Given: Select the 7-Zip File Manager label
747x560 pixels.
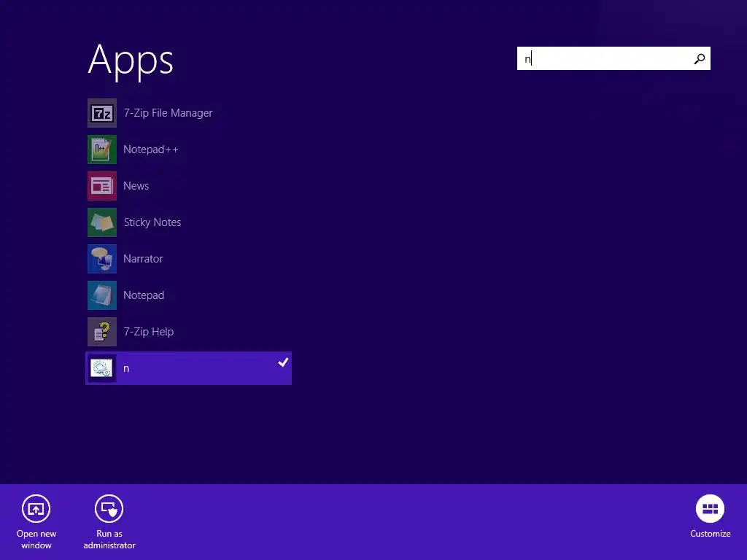Looking at the screenshot, I should pyautogui.click(x=169, y=113).
